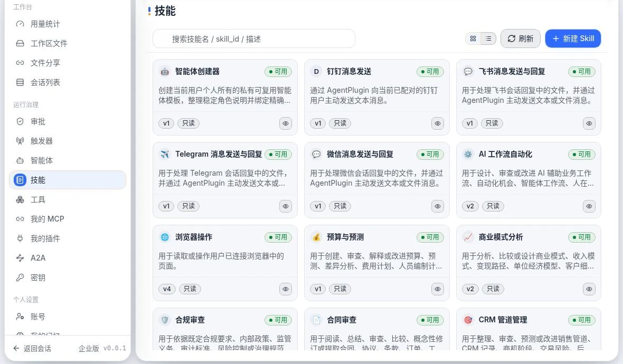Open the 工具 blocks icon

click(x=20, y=199)
